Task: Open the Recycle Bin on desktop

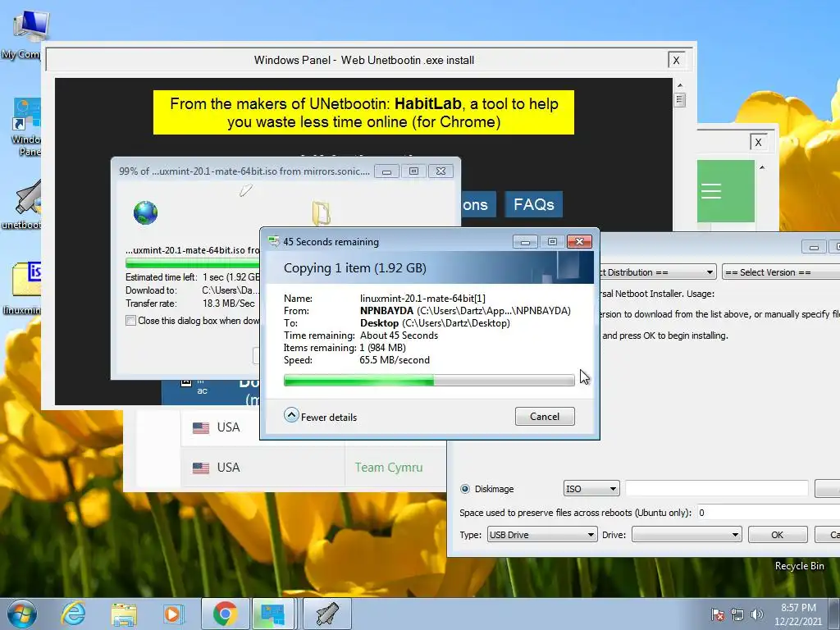Action: click(799, 566)
